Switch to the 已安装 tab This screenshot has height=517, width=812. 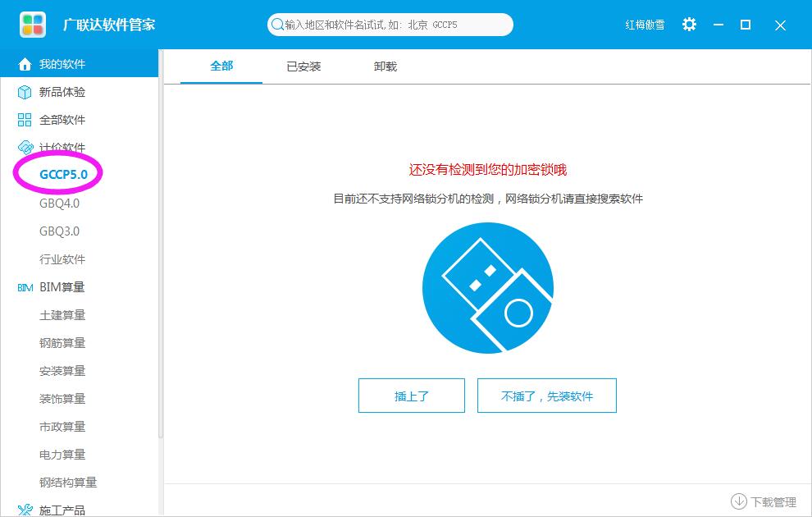[303, 66]
